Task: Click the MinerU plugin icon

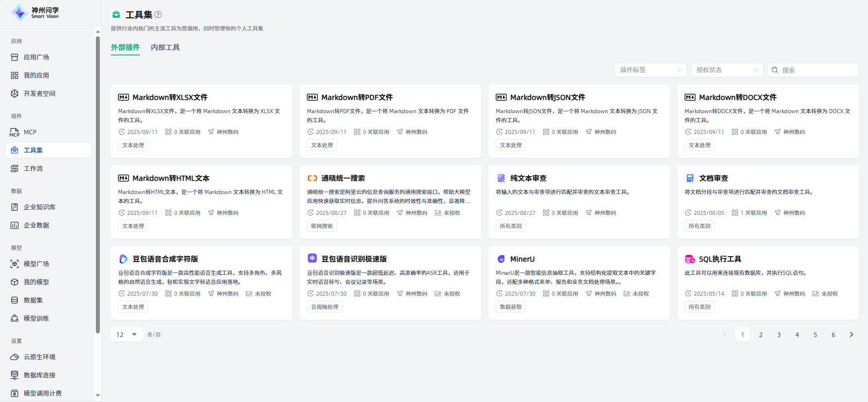Action: coord(501,259)
